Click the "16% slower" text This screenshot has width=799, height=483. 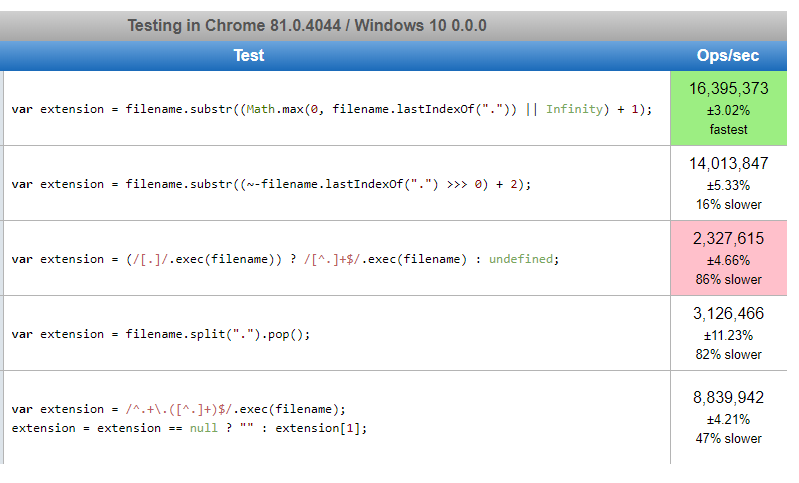[728, 204]
